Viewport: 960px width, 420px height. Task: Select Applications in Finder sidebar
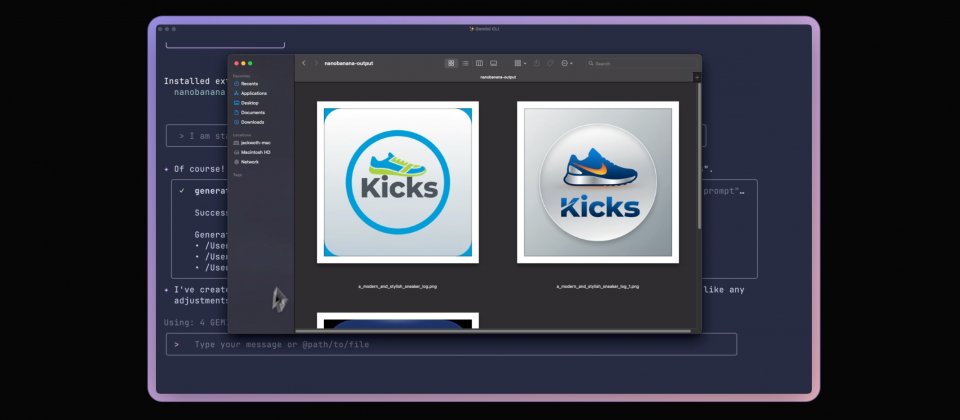pos(253,93)
